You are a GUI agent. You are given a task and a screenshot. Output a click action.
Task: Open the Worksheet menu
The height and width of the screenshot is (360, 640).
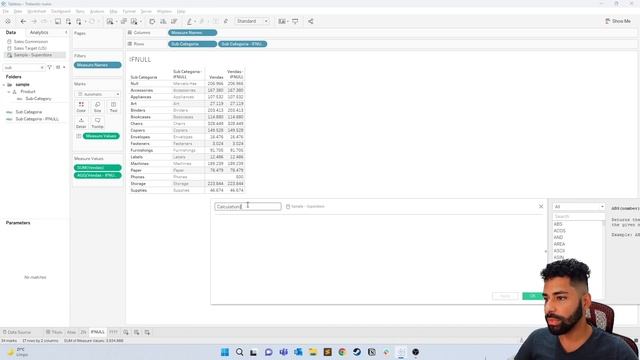pyautogui.click(x=37, y=11)
